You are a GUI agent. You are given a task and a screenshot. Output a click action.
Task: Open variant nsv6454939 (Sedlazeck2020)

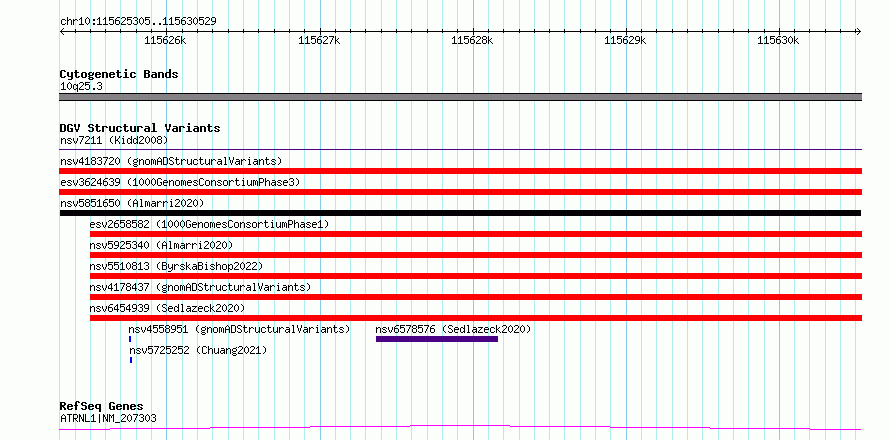tap(167, 308)
